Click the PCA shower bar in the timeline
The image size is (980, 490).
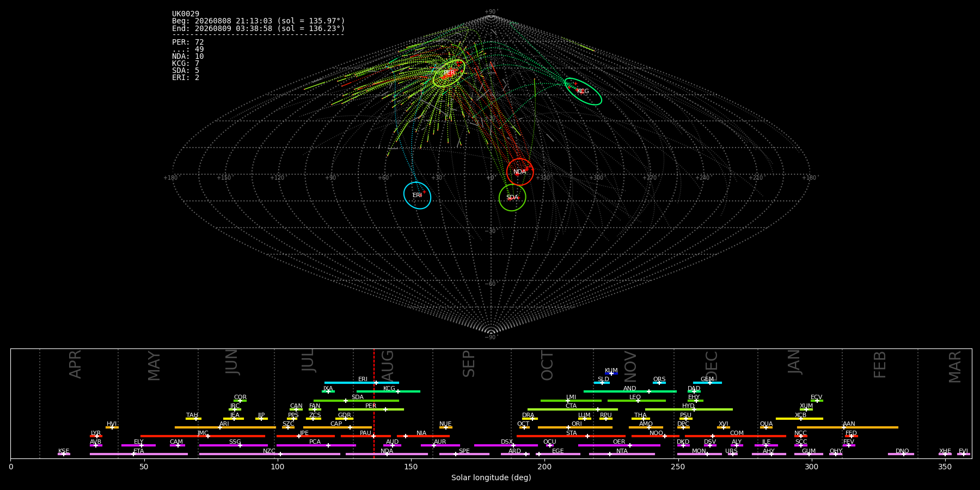316,445
